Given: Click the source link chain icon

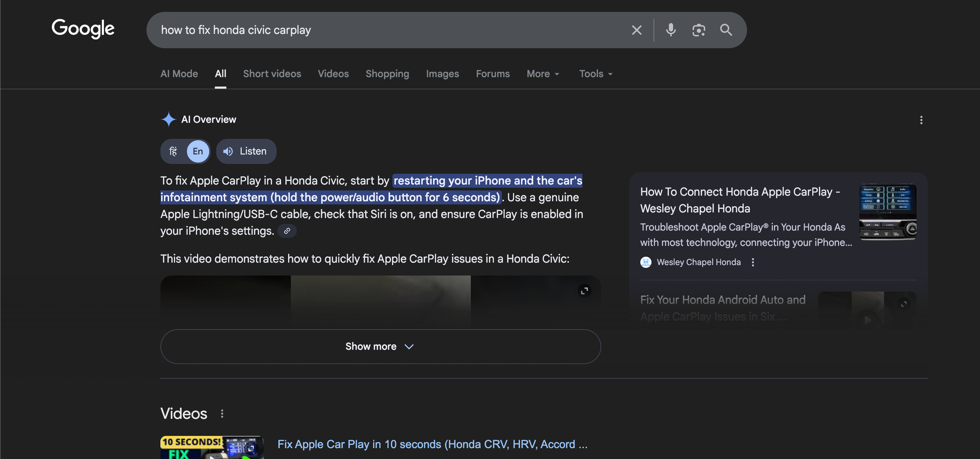Looking at the screenshot, I should coord(287,231).
